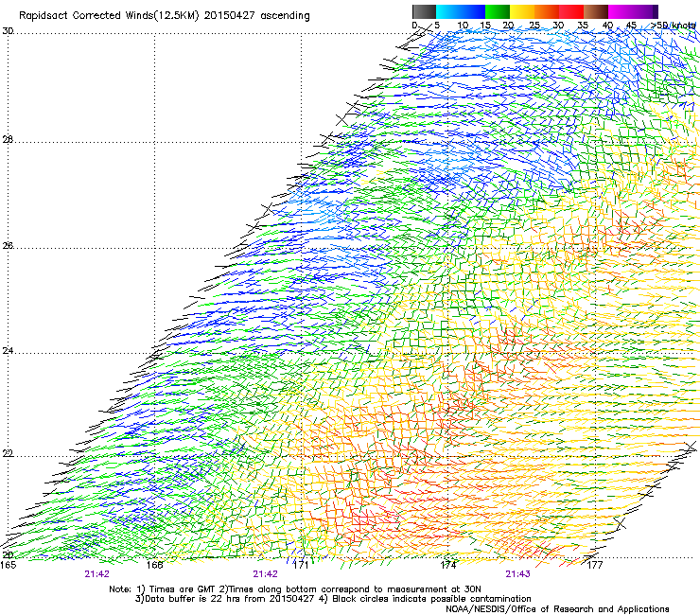Select the latitude 22 axis label
The image size is (700, 615).
8,454
